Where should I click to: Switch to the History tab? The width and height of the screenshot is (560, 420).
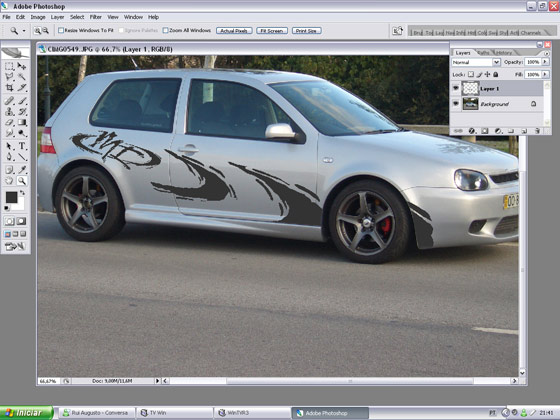(x=504, y=52)
